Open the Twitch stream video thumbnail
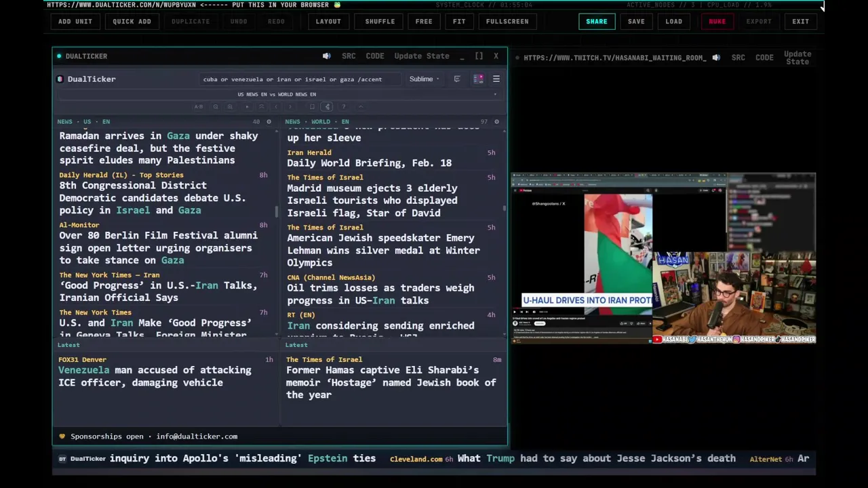Viewport: 868px width, 488px height. pyautogui.click(x=663, y=259)
